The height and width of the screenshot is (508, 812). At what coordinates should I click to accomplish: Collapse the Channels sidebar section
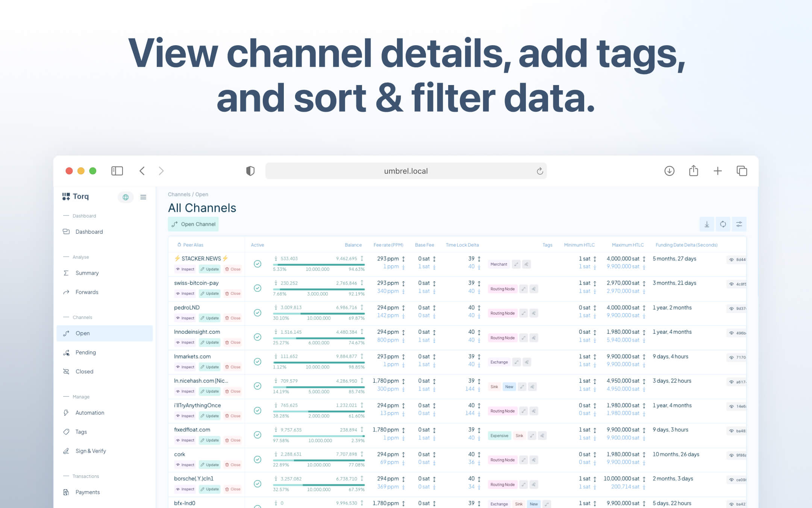(x=78, y=317)
